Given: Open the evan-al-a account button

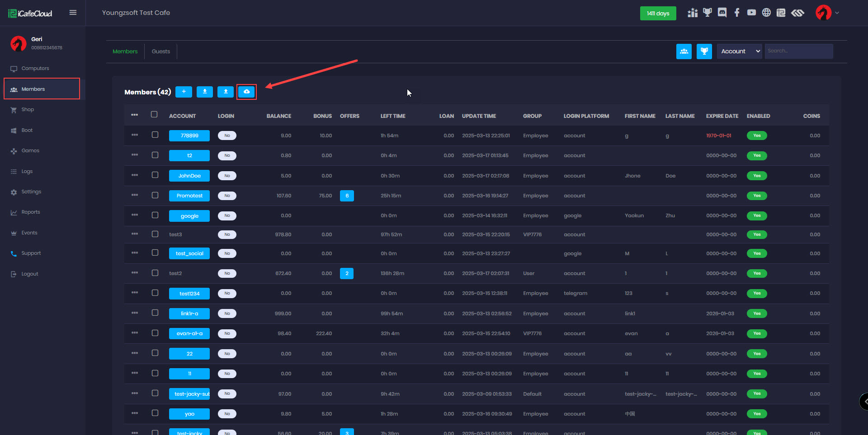Looking at the screenshot, I should pos(189,334).
